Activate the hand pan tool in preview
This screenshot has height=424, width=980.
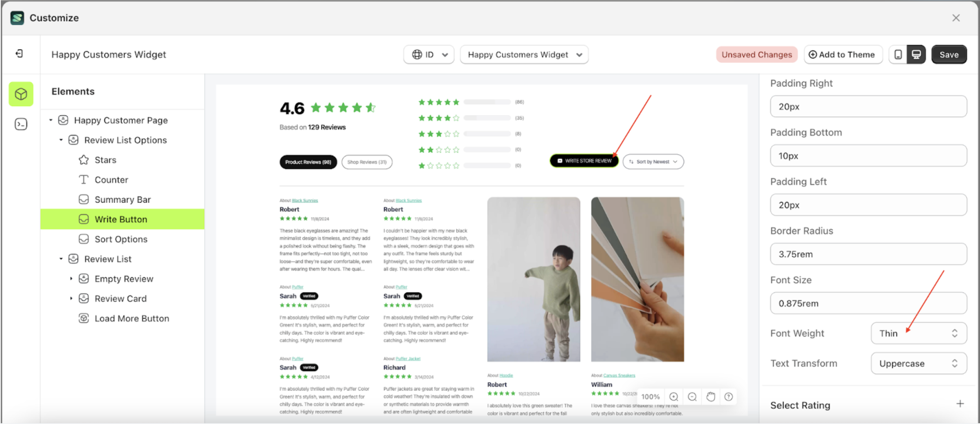[x=711, y=397]
